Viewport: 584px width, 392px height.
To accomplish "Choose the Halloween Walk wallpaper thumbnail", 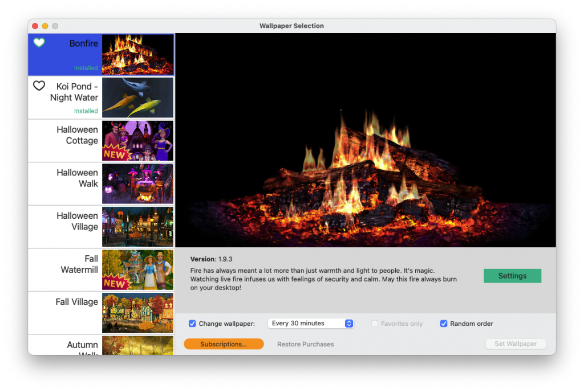I will tap(137, 183).
